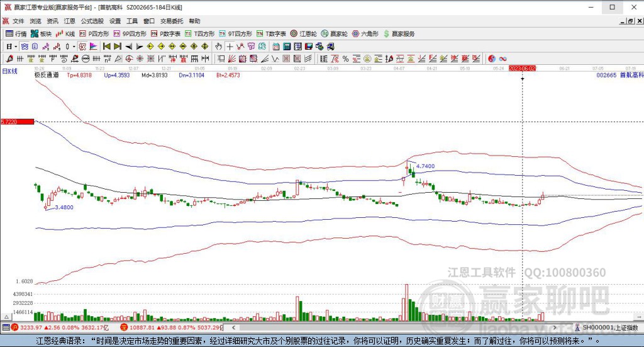
Task: Click the colored triangle chart icon
Action: [x=93, y=47]
